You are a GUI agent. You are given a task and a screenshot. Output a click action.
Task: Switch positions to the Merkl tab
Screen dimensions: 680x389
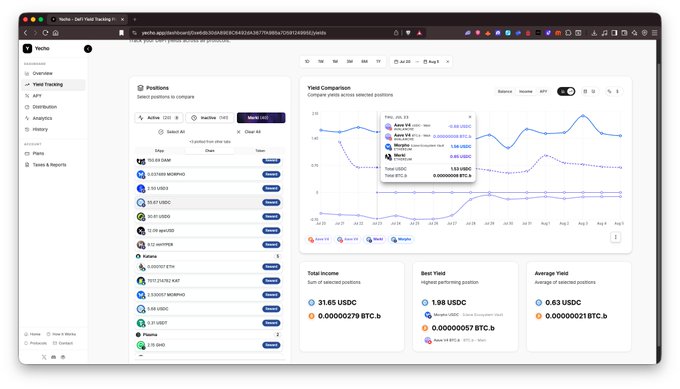261,118
